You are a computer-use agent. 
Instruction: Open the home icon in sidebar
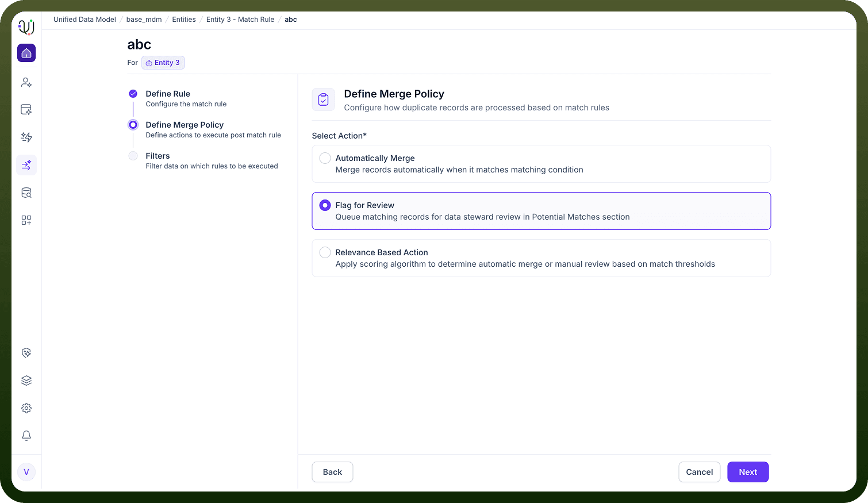pyautogui.click(x=26, y=53)
